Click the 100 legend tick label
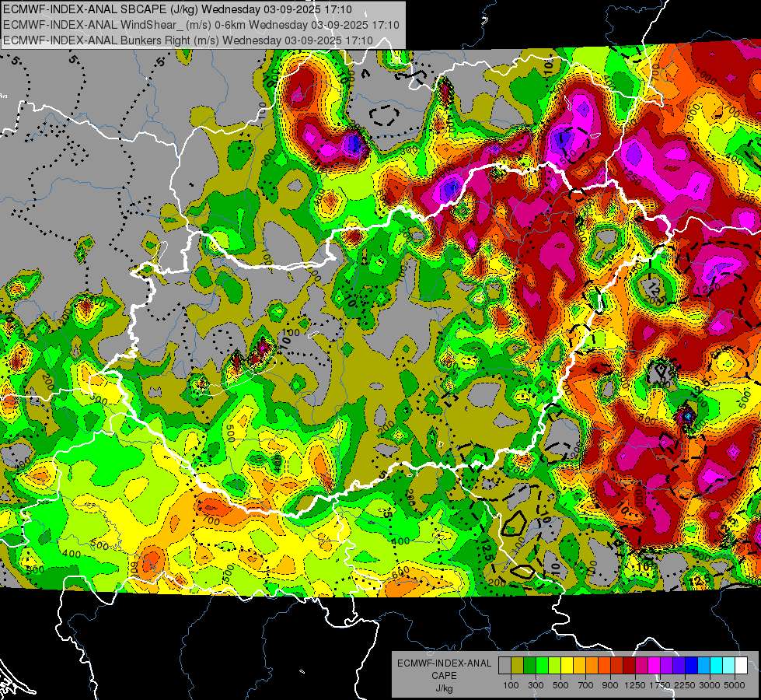The width and height of the screenshot is (761, 700). (x=511, y=685)
